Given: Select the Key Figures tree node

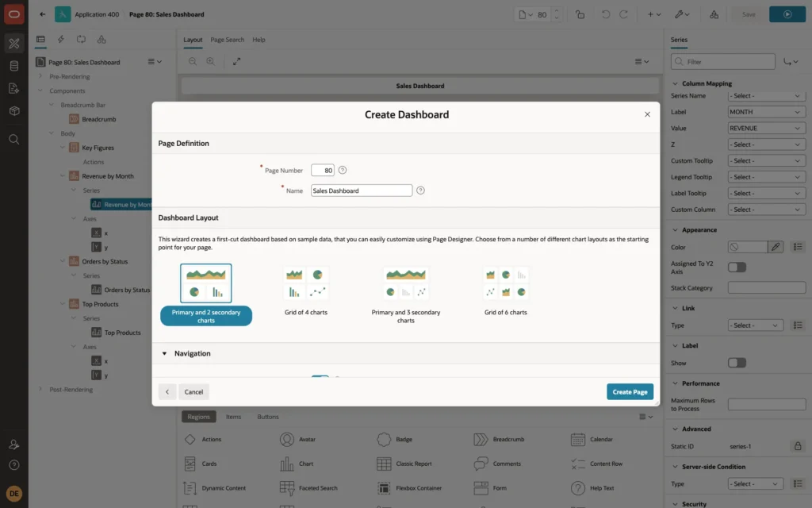Looking at the screenshot, I should (x=98, y=148).
